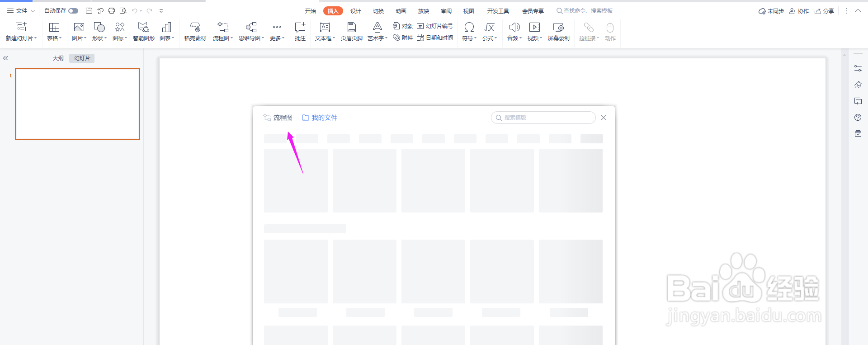Image resolution: width=868 pixels, height=345 pixels.
Task: Click the command search box in ribbon
Action: 585,11
